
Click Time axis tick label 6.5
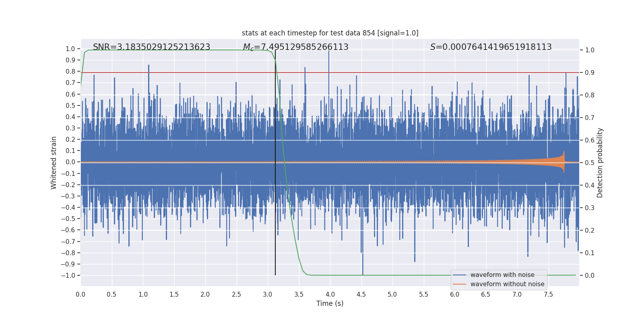click(x=486, y=294)
